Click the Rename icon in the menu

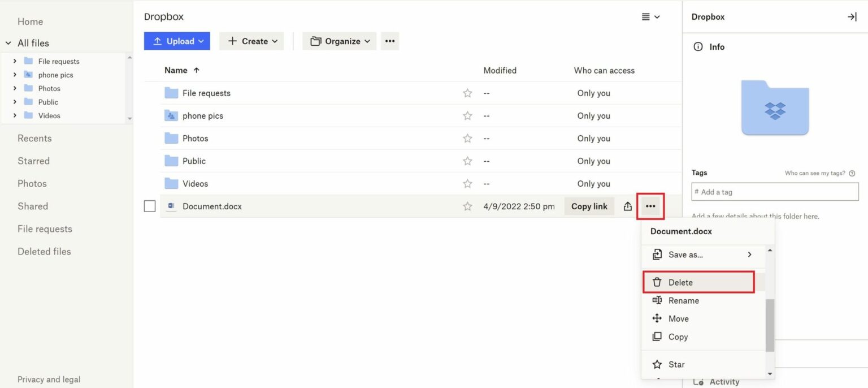coord(657,300)
